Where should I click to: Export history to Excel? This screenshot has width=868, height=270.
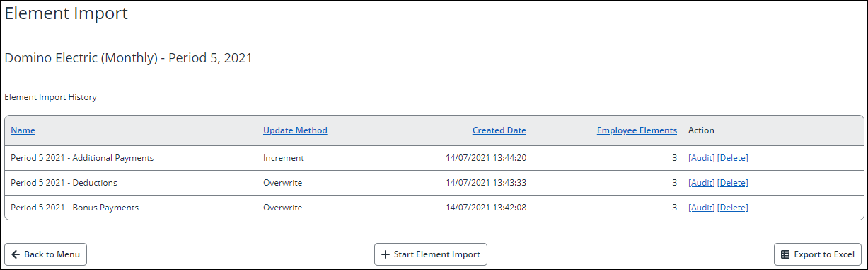pyautogui.click(x=818, y=254)
